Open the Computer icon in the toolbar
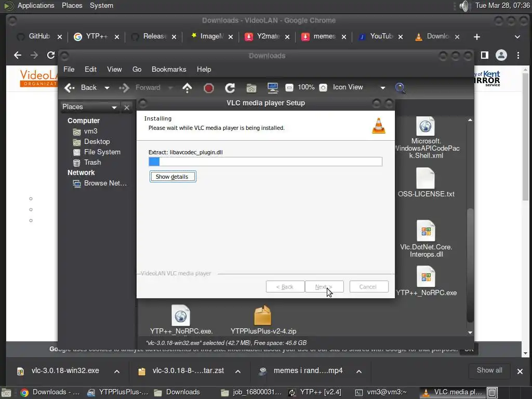The height and width of the screenshot is (399, 532). click(272, 88)
